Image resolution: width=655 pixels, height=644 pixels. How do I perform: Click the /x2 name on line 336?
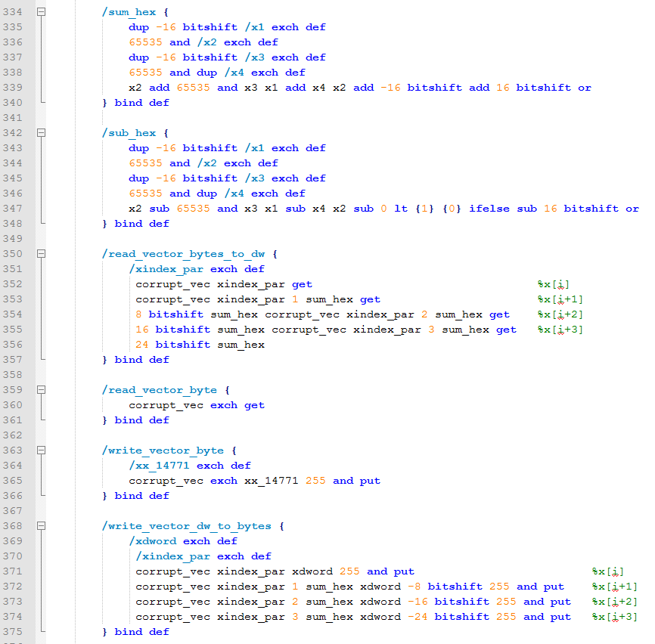[206, 42]
